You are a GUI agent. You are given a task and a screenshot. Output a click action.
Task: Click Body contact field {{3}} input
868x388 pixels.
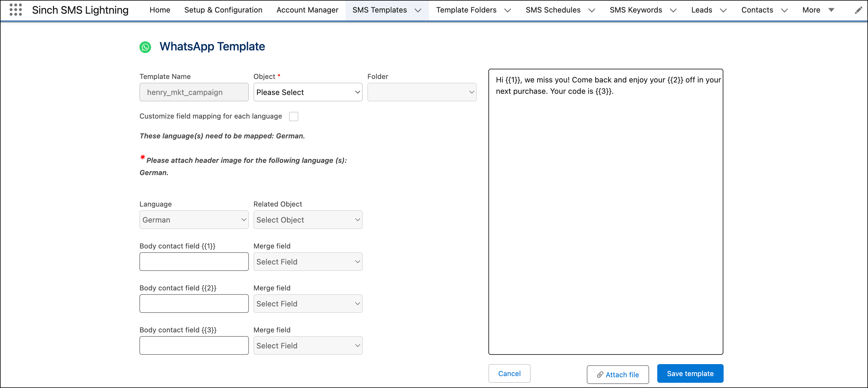pos(194,345)
